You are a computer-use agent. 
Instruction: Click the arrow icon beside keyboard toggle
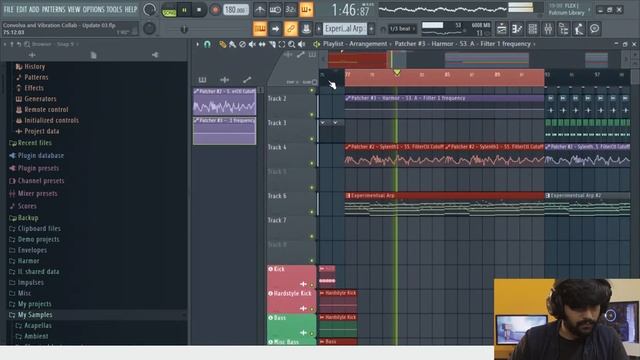[x=275, y=29]
